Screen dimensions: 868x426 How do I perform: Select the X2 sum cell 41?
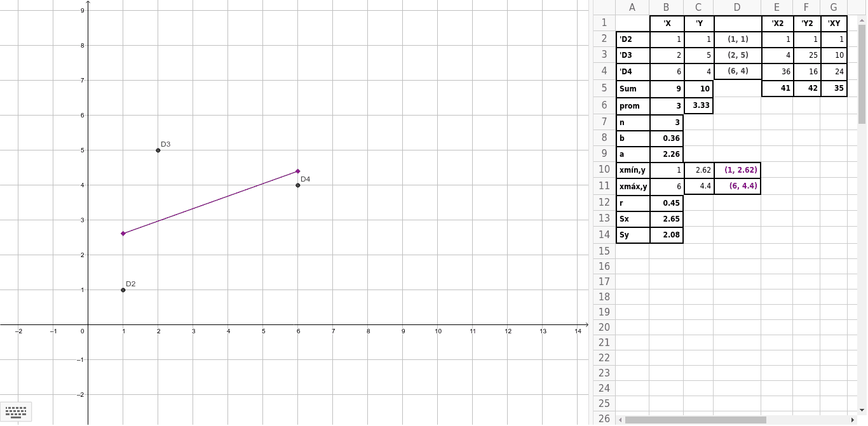pyautogui.click(x=776, y=88)
